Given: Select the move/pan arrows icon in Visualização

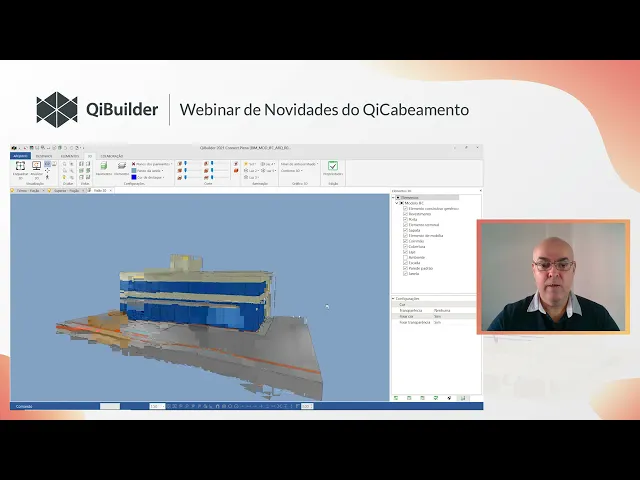Looking at the screenshot, I should coord(47,171).
